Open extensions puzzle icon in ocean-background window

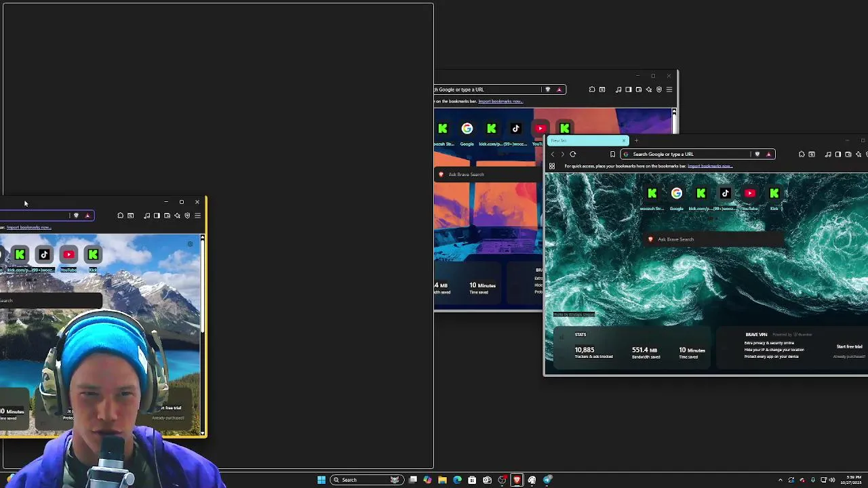click(x=802, y=154)
